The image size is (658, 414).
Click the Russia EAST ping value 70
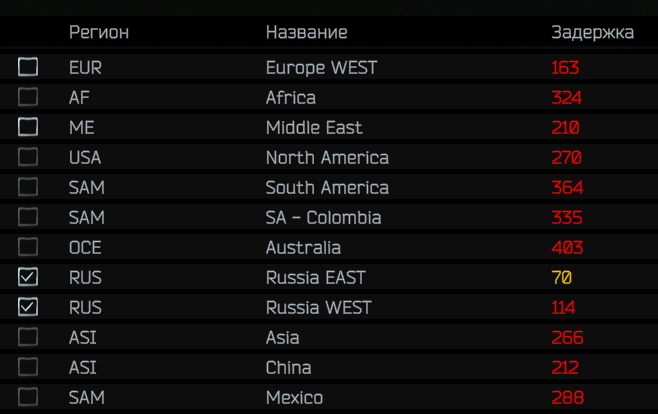[x=561, y=278]
